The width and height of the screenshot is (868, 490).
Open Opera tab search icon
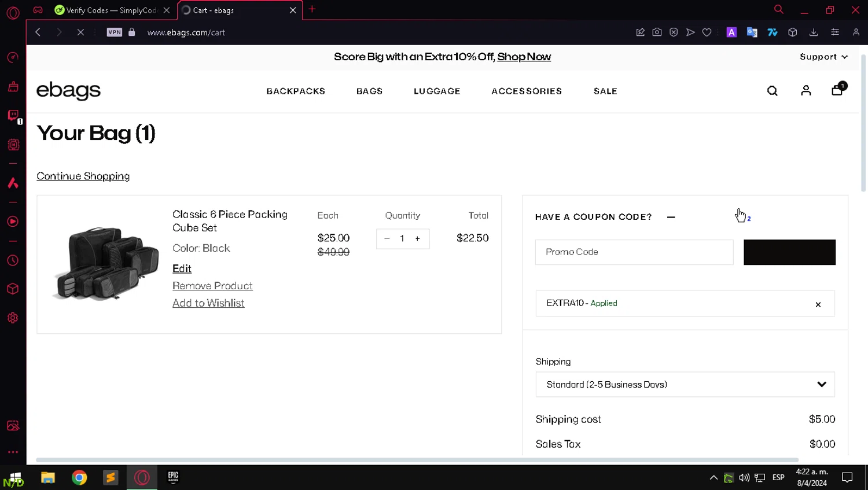coord(779,9)
